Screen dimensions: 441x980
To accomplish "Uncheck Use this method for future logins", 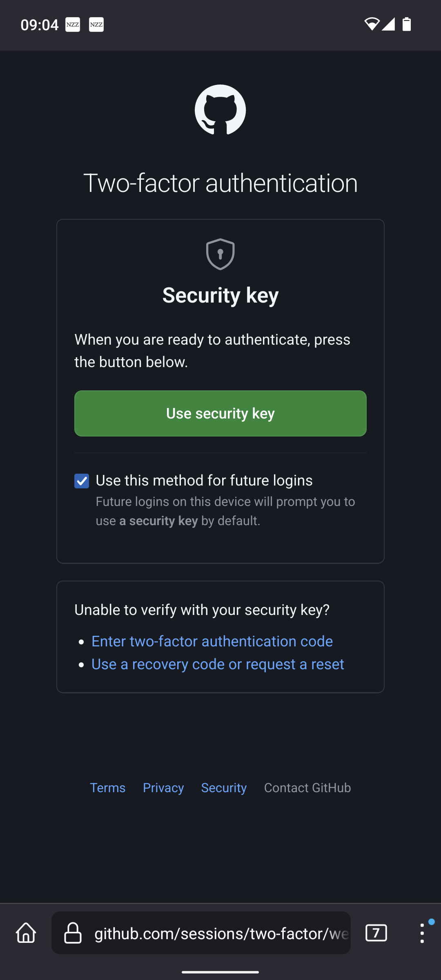I will click(81, 481).
